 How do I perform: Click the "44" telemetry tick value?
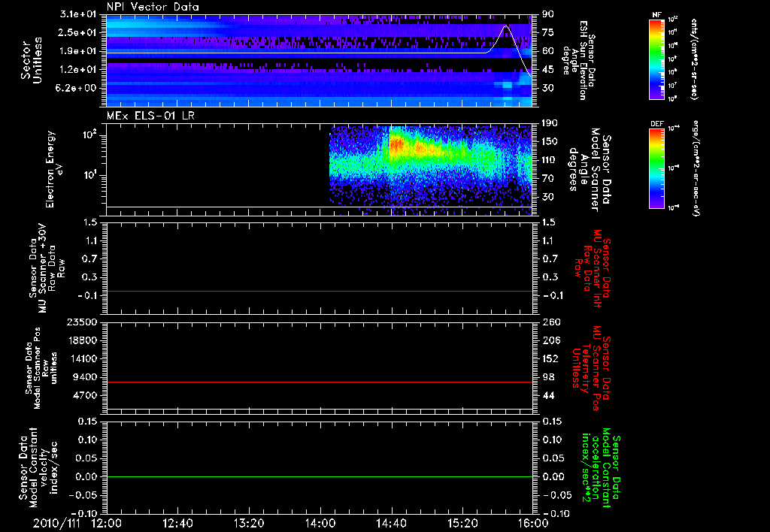(x=548, y=395)
